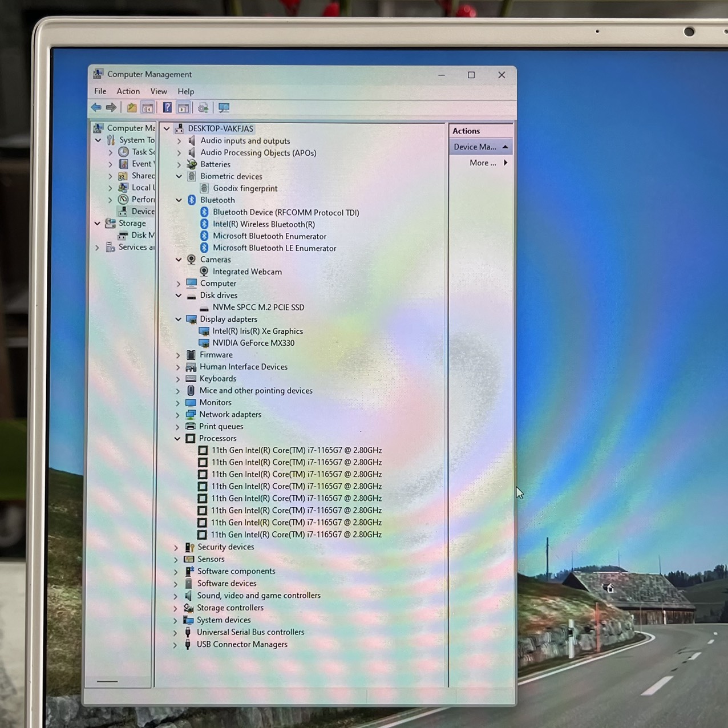Click the Up One Level folder icon
The image size is (728, 728).
tap(132, 107)
